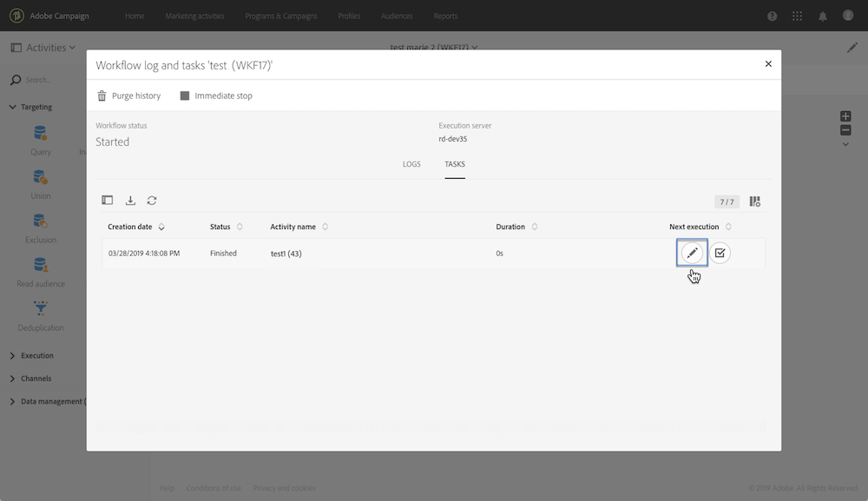The height and width of the screenshot is (501, 868).
Task: Click the rd-dev35 execution server value
Action: coord(453,139)
